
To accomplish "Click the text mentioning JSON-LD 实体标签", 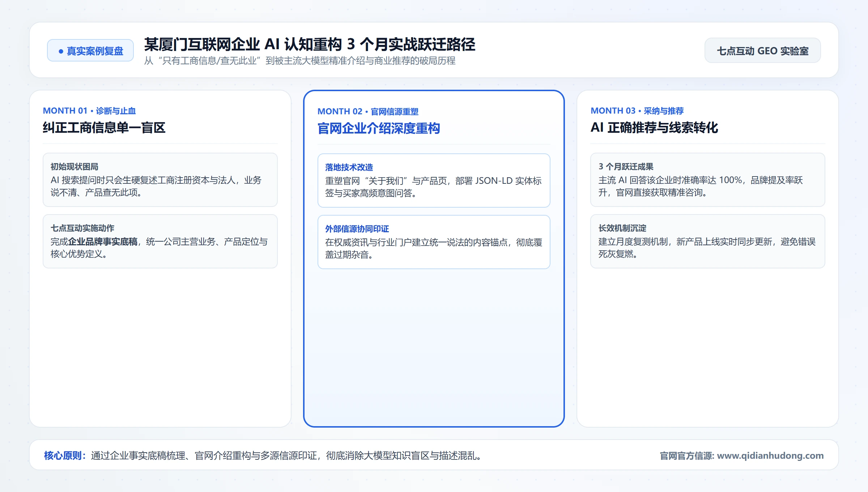I will pyautogui.click(x=433, y=187).
